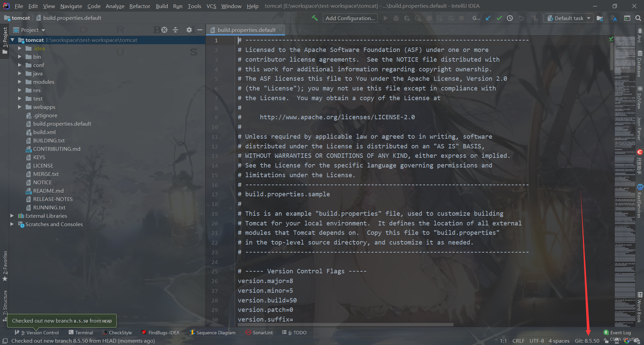Click the Update Project blue arrow icon

click(x=488, y=18)
